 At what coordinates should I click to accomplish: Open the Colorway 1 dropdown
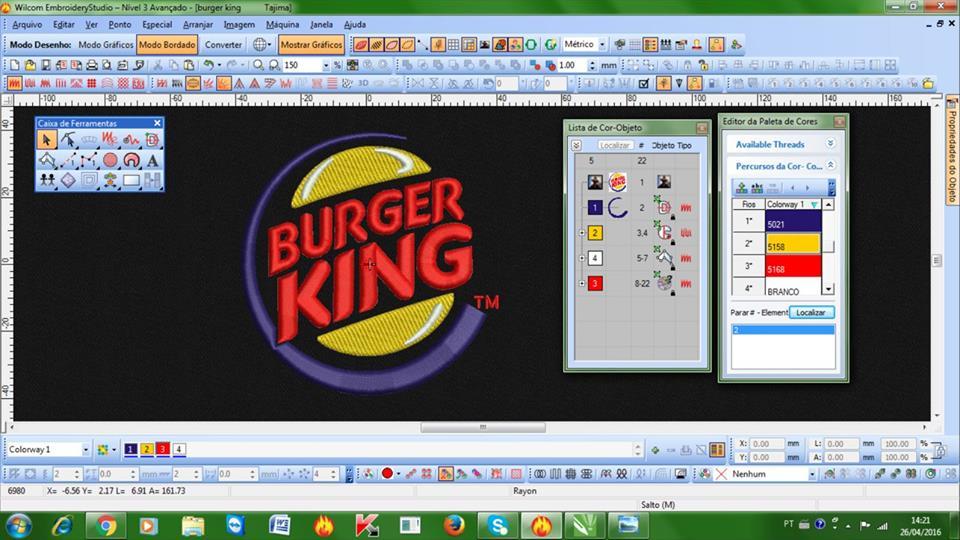point(85,449)
